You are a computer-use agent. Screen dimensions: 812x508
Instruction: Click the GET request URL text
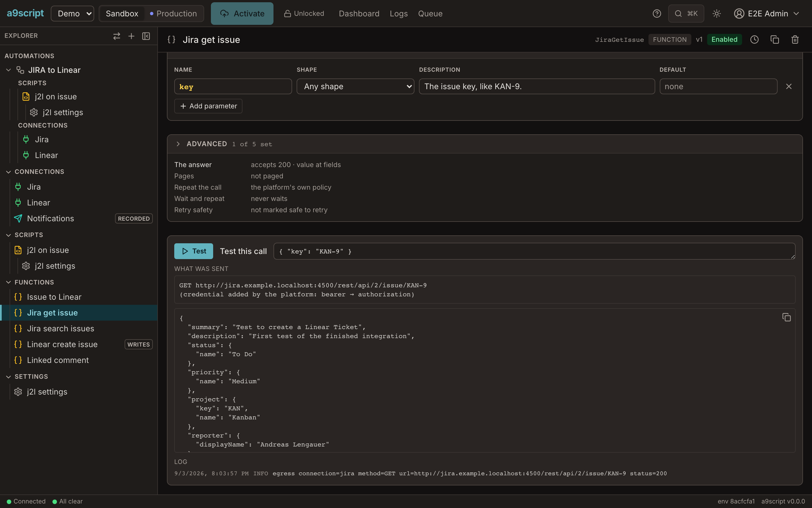[303, 285]
